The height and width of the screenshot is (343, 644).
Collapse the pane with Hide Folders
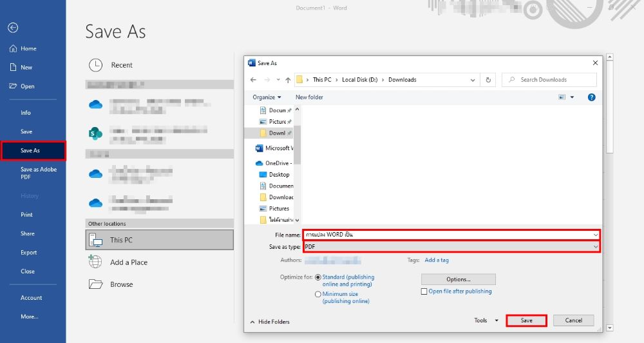point(269,322)
